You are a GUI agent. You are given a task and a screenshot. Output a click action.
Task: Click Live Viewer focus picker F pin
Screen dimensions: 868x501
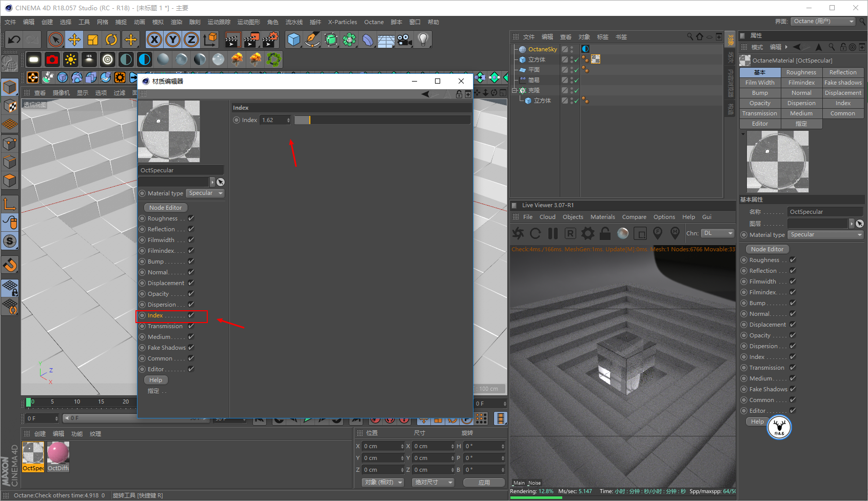[x=658, y=233]
